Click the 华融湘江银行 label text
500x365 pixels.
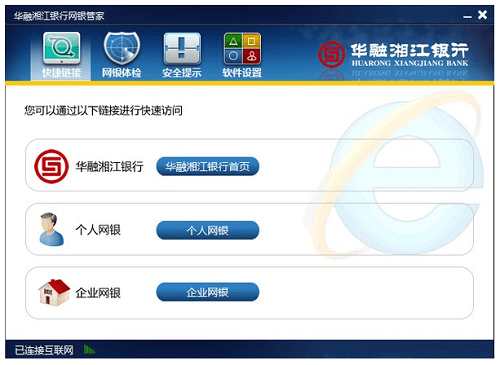pos(109,166)
